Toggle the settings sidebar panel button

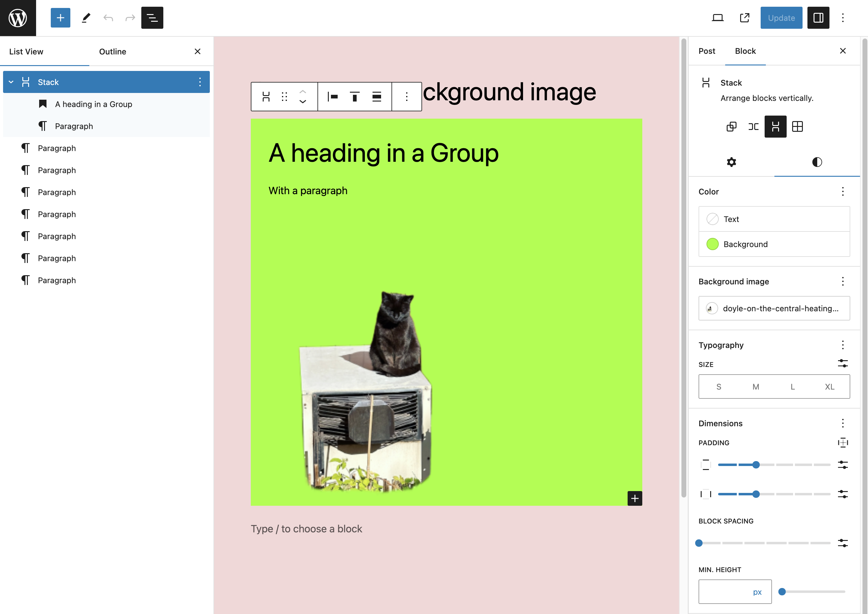(x=818, y=18)
